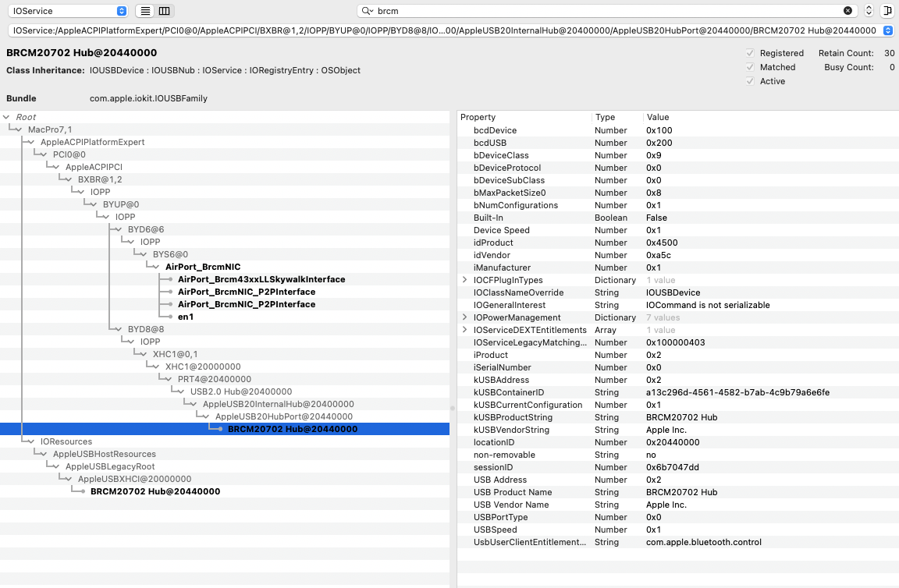This screenshot has width=899, height=588.
Task: Toggle the Active checkbox
Action: (x=751, y=81)
